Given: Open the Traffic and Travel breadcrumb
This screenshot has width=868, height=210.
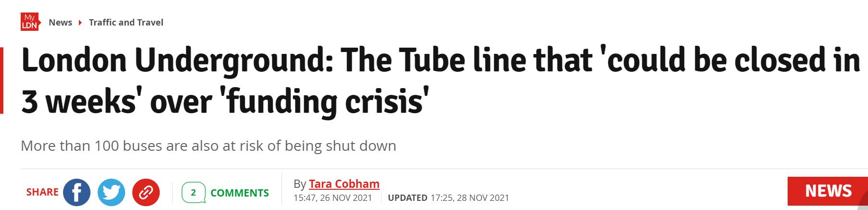Looking at the screenshot, I should 126,23.
